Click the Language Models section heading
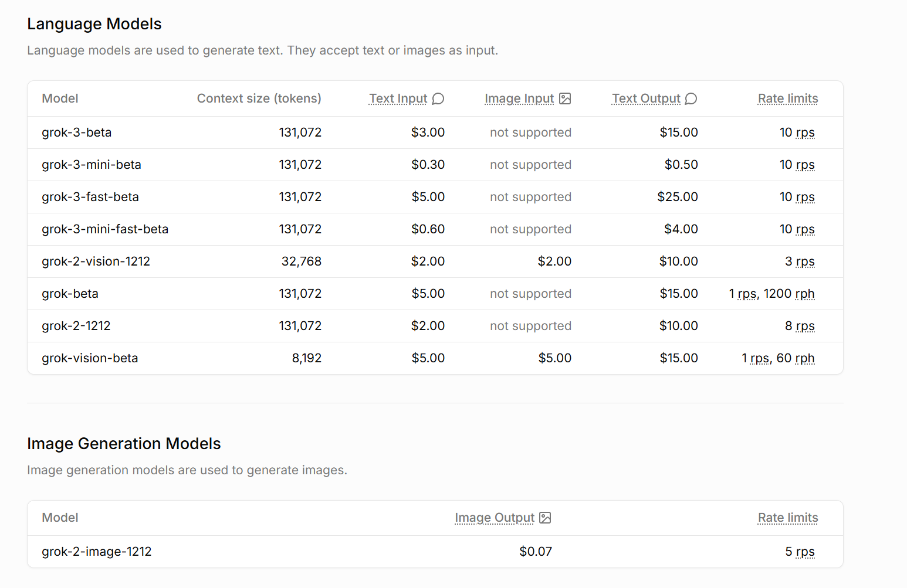 (x=94, y=24)
